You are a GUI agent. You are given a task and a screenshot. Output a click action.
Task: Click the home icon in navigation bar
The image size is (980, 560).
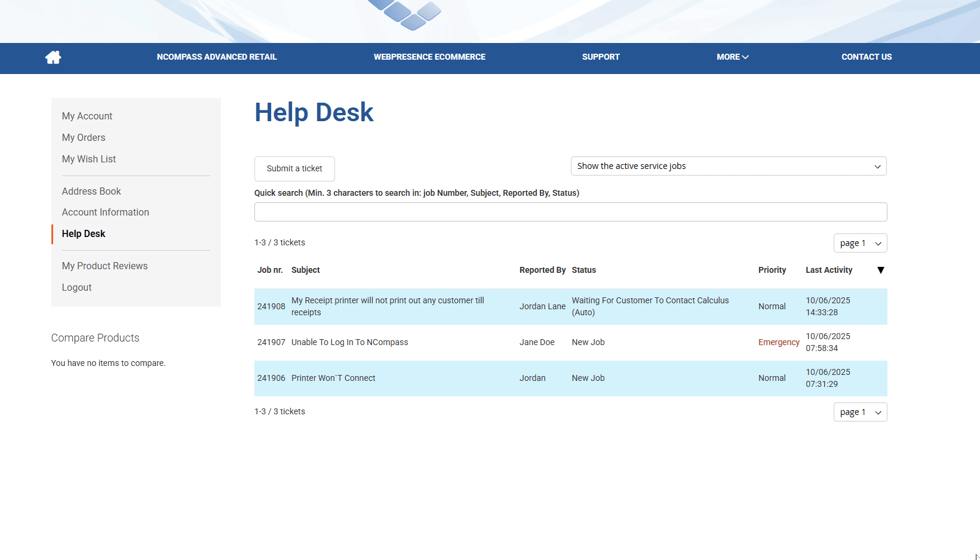click(53, 57)
